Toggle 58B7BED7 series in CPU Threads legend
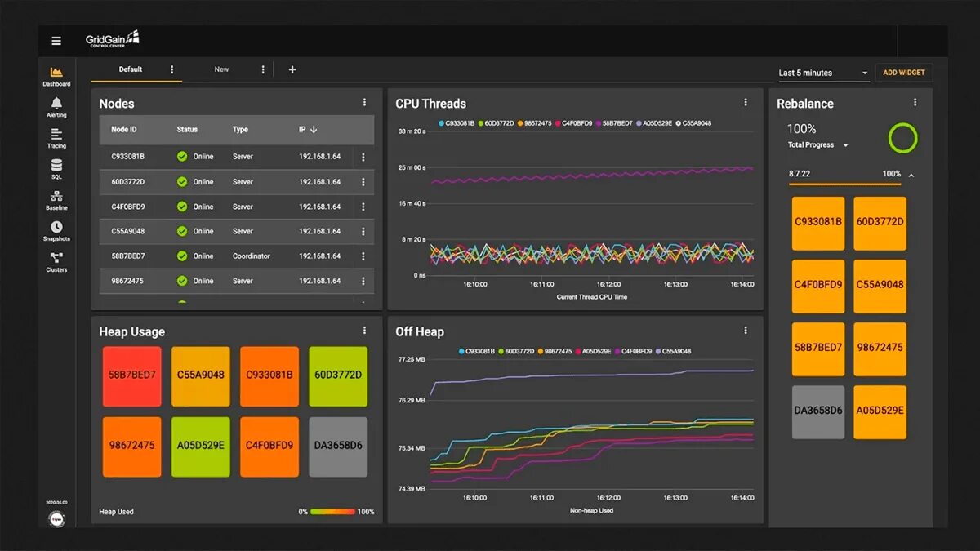 [x=613, y=123]
